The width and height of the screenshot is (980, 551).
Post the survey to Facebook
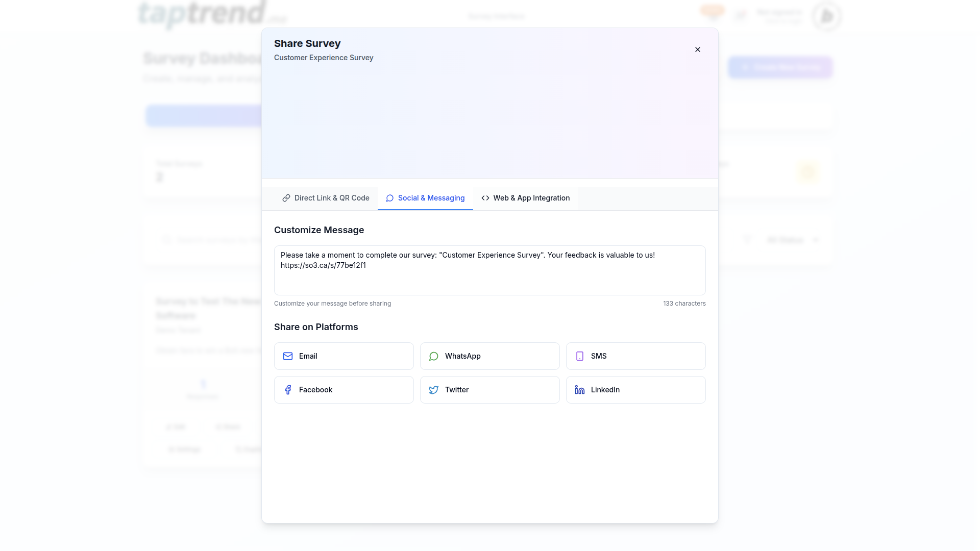pos(344,390)
